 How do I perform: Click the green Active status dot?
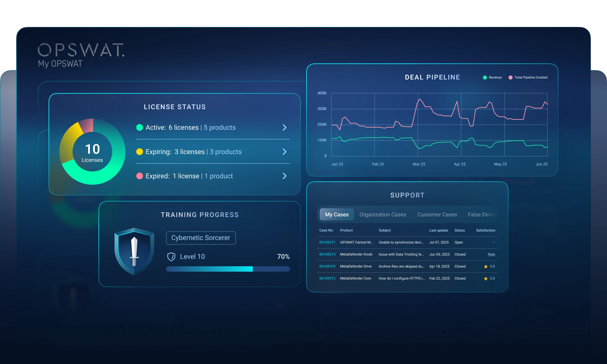click(140, 128)
